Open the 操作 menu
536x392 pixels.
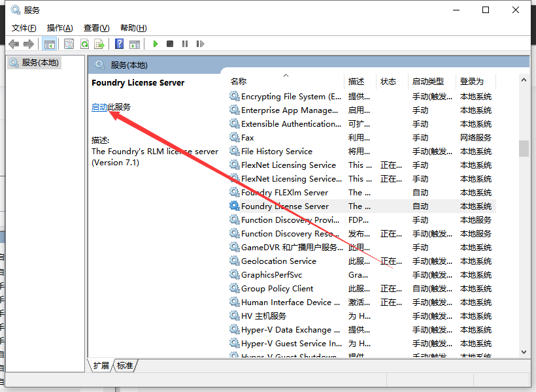pyautogui.click(x=59, y=27)
